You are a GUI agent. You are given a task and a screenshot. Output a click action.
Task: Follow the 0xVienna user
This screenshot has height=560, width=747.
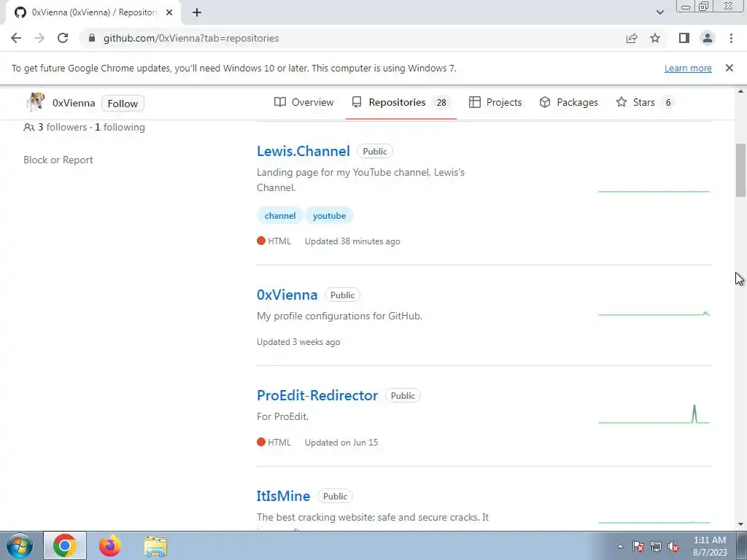pos(123,104)
